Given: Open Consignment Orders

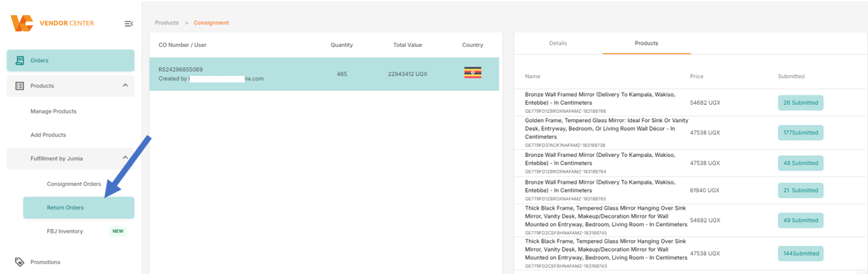Looking at the screenshot, I should pyautogui.click(x=74, y=184).
